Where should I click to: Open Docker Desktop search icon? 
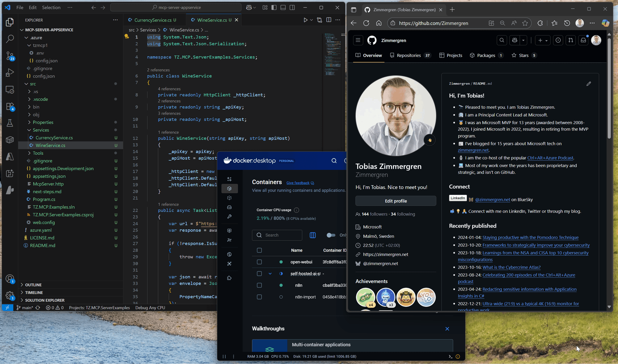point(334,161)
